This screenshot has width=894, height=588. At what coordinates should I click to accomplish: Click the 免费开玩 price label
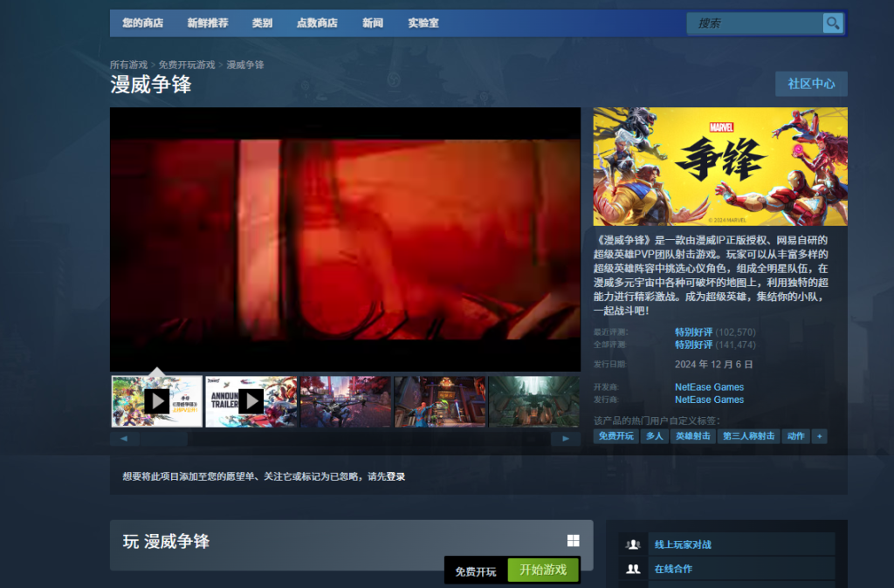pyautogui.click(x=476, y=571)
